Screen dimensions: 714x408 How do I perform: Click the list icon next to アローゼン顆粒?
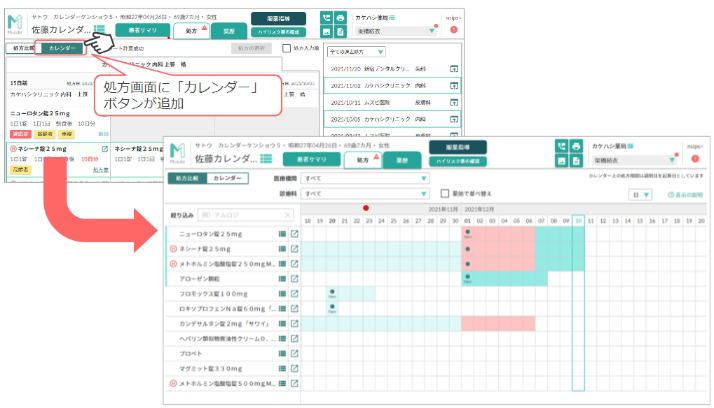pyautogui.click(x=282, y=279)
